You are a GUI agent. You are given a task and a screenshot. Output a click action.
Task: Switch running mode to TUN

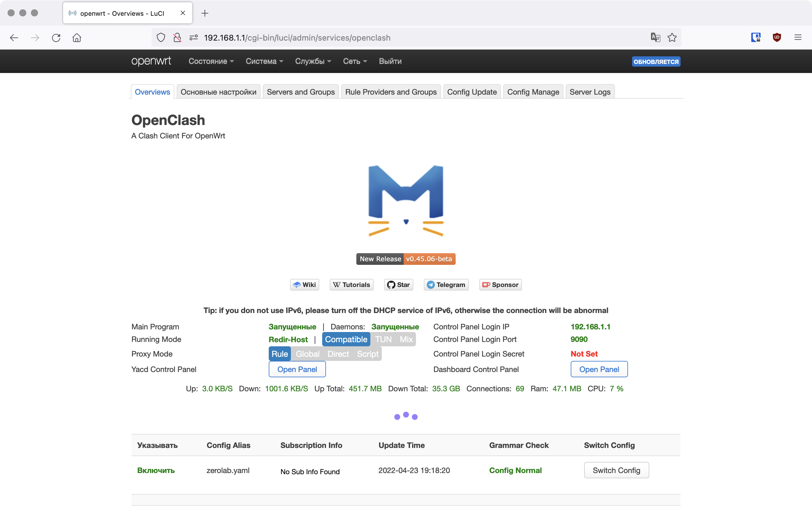(x=384, y=339)
